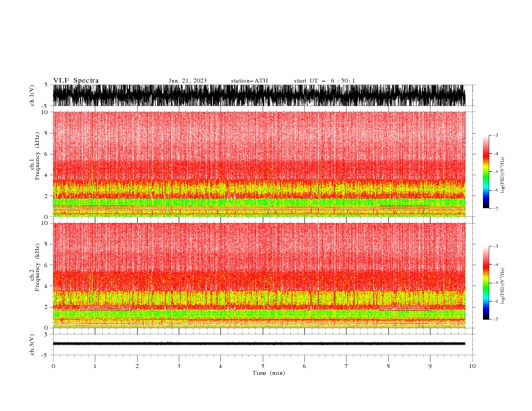The image size is (532, 411).
Task: Click the "-7" label on upper color bar
Action: pyautogui.click(x=495, y=208)
